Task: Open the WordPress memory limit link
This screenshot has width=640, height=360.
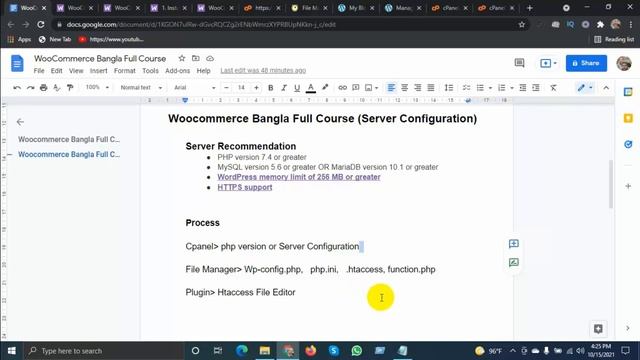Action: [299, 177]
